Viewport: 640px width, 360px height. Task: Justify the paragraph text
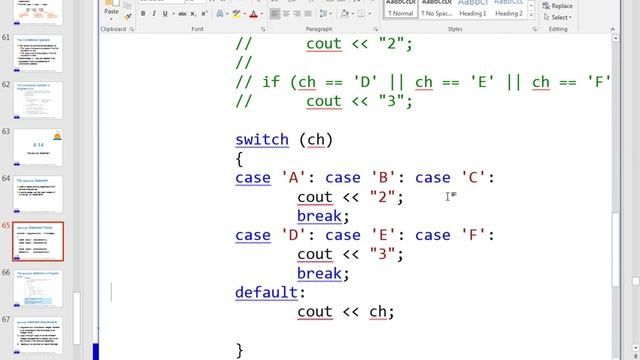[308, 14]
